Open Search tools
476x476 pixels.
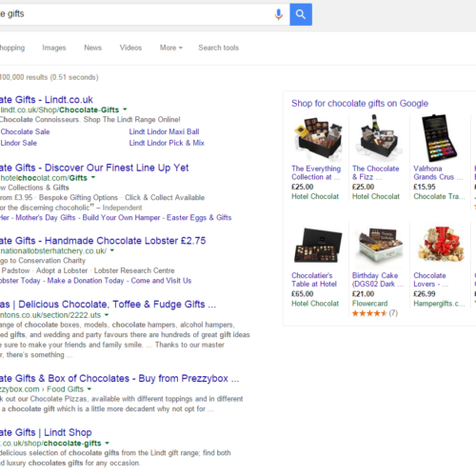[x=219, y=48]
